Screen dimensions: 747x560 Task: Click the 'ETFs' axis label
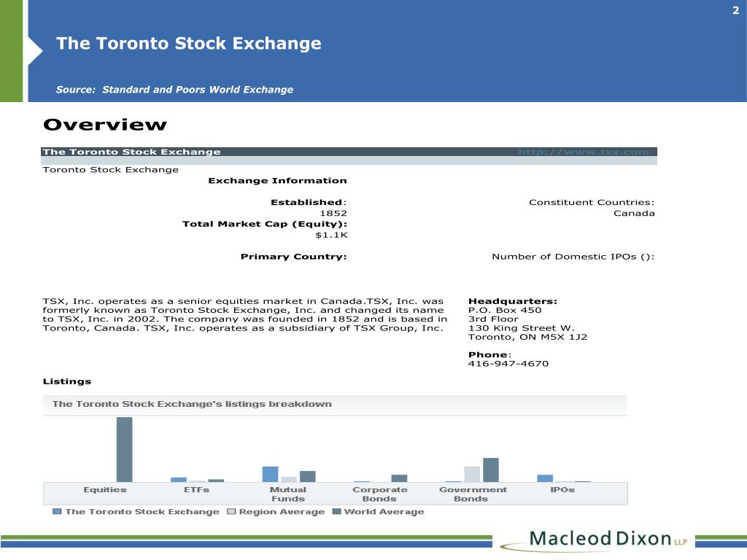196,489
